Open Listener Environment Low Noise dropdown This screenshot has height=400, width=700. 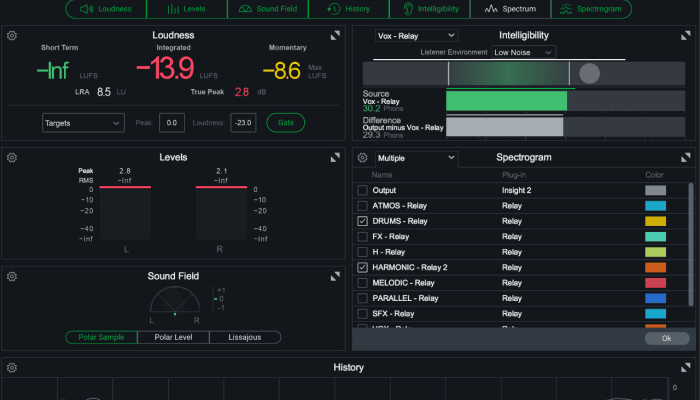[522, 52]
